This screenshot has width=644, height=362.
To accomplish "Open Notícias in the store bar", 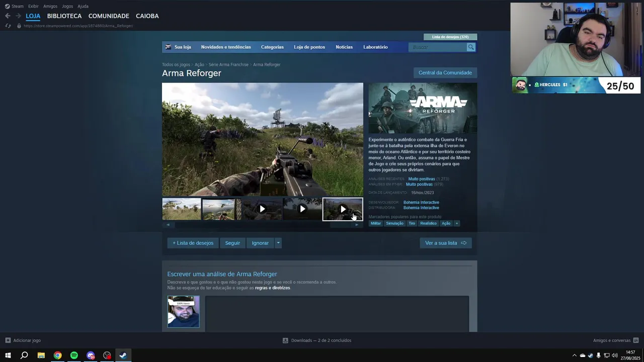I will click(x=344, y=47).
